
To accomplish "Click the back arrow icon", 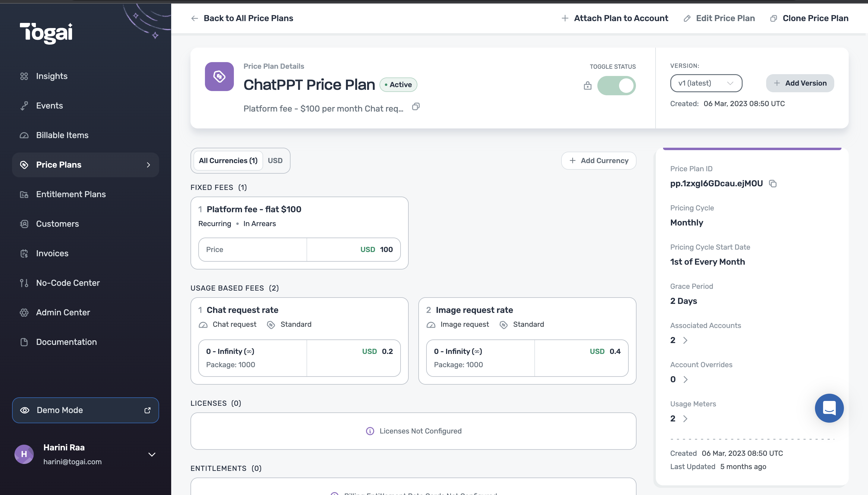I will (194, 18).
